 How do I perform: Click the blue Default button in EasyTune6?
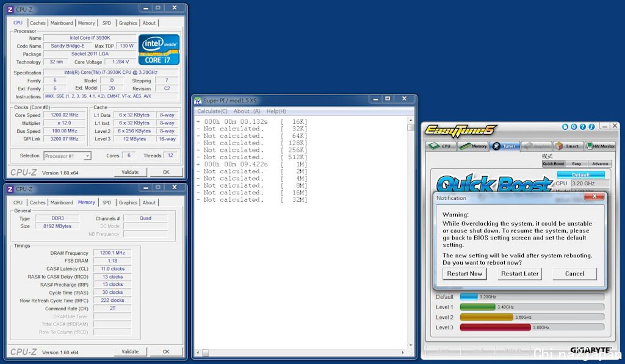[x=581, y=175]
